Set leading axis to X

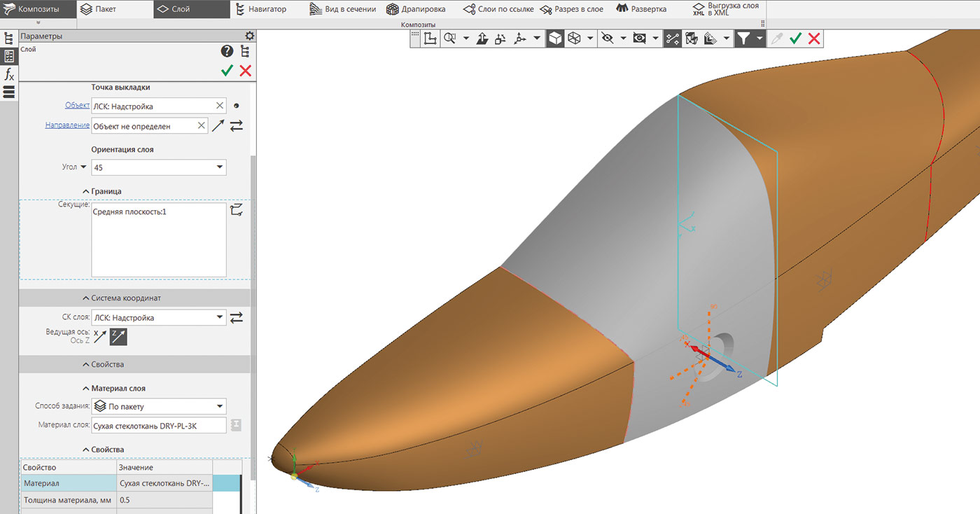pos(100,336)
